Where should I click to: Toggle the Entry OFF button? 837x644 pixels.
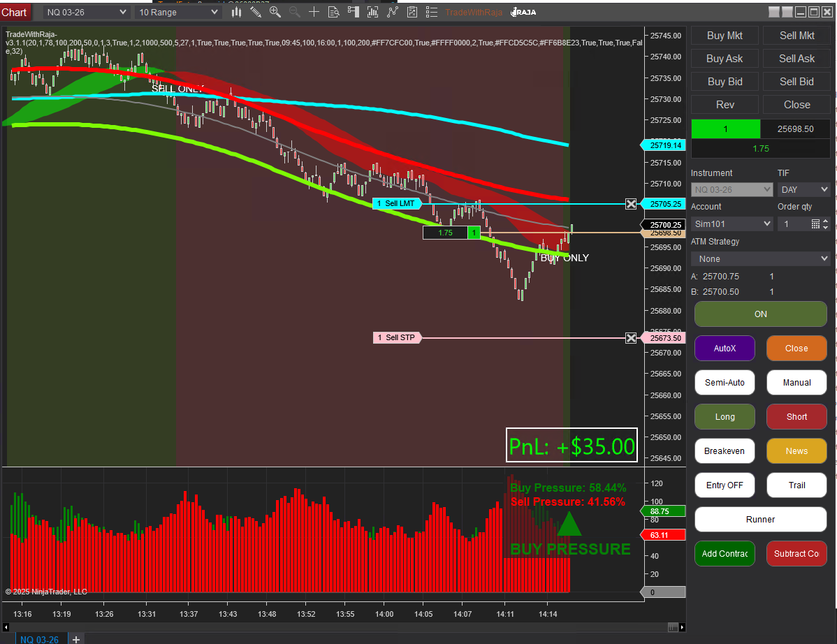[x=725, y=485]
